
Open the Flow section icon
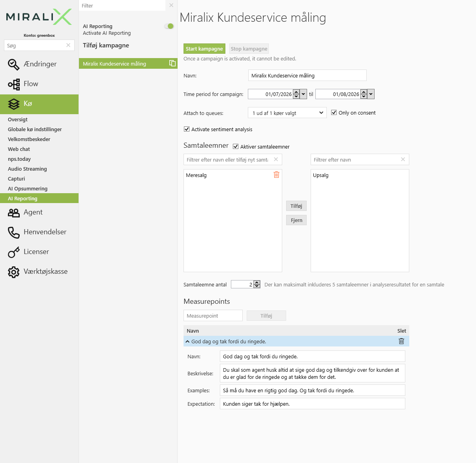point(14,84)
